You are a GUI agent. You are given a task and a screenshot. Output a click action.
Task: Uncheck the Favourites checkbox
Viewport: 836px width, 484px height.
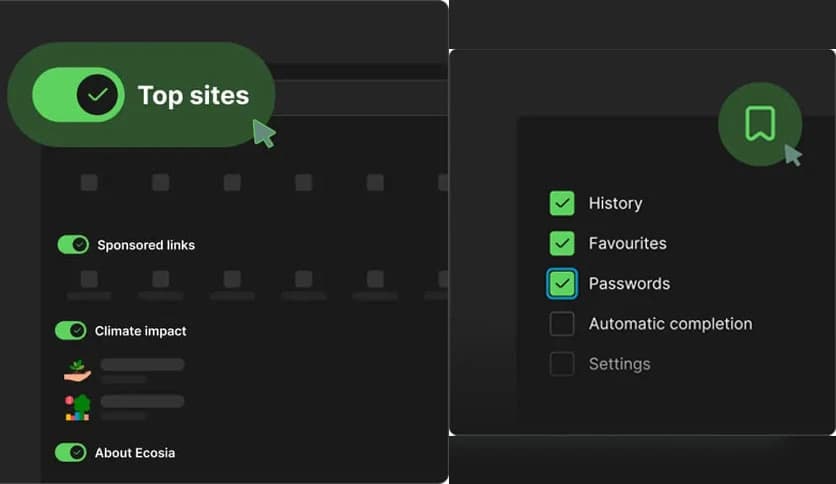562,243
